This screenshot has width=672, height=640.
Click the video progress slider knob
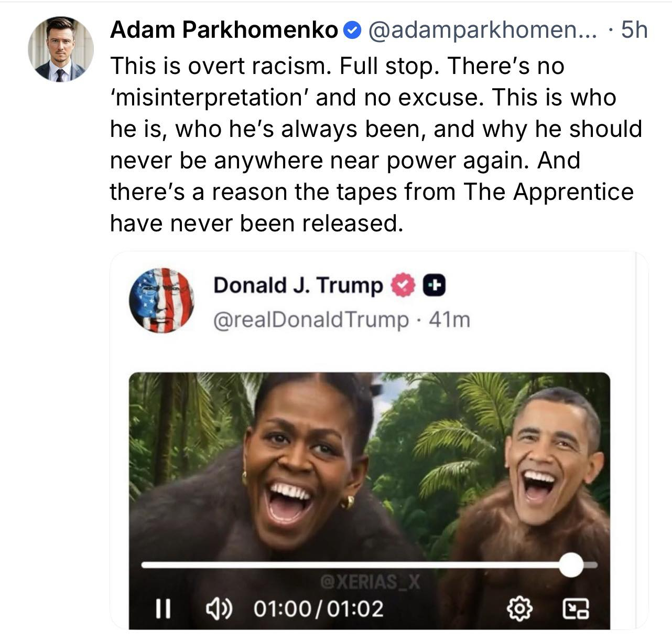pos(570,565)
